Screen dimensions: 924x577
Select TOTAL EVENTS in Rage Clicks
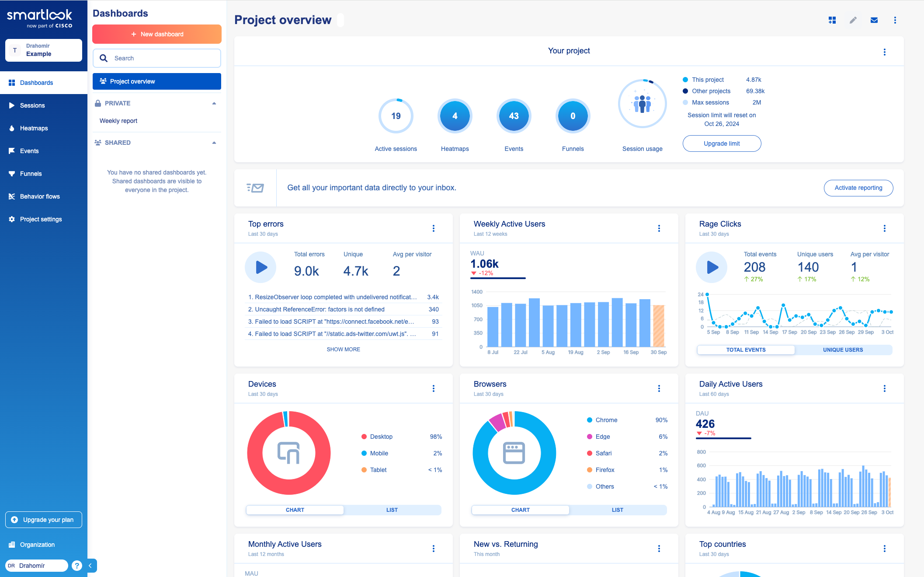click(746, 350)
